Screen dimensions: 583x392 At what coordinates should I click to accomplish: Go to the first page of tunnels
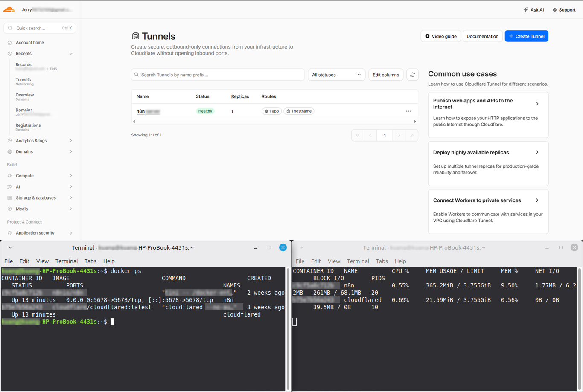(x=358, y=135)
